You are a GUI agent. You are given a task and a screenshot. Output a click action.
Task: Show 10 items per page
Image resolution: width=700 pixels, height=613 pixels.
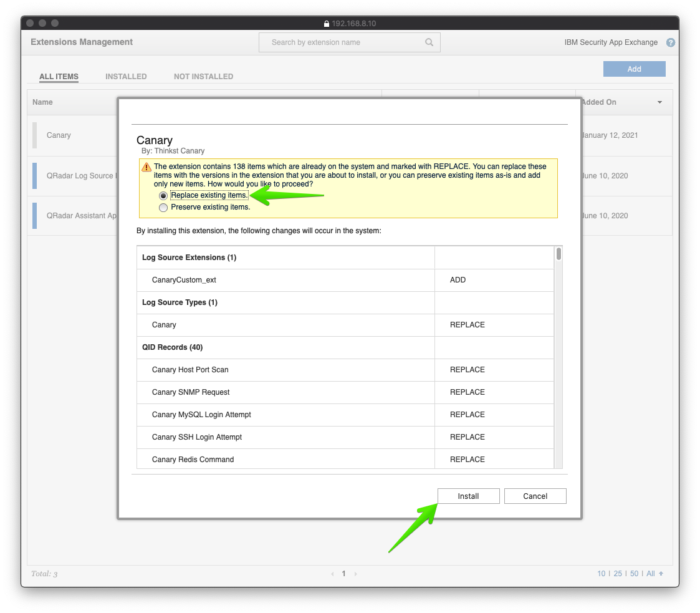coord(602,574)
